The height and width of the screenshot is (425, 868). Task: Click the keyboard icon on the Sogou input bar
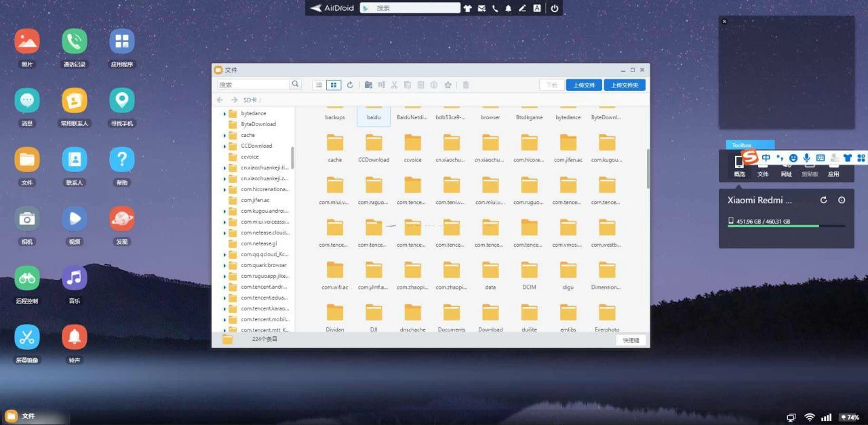click(x=820, y=158)
